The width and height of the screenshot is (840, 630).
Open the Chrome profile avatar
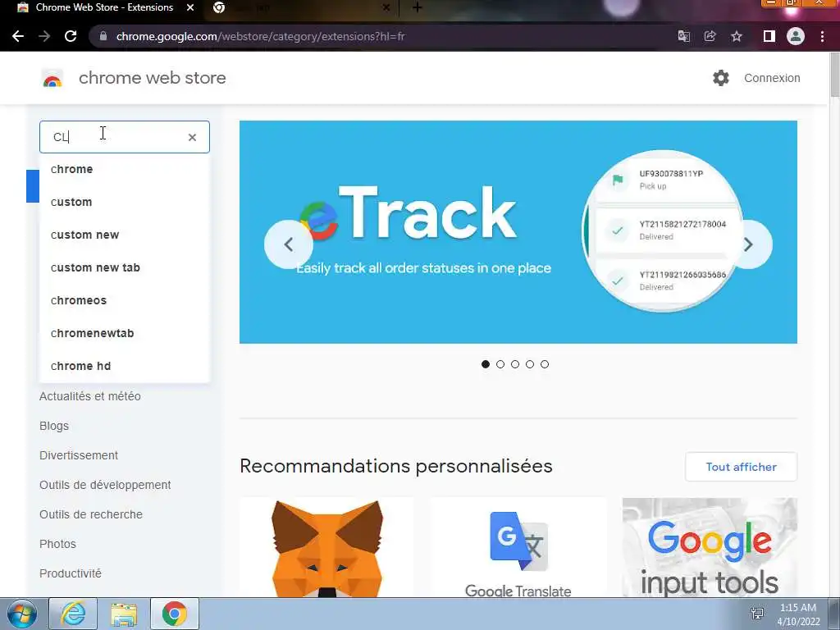click(x=796, y=36)
